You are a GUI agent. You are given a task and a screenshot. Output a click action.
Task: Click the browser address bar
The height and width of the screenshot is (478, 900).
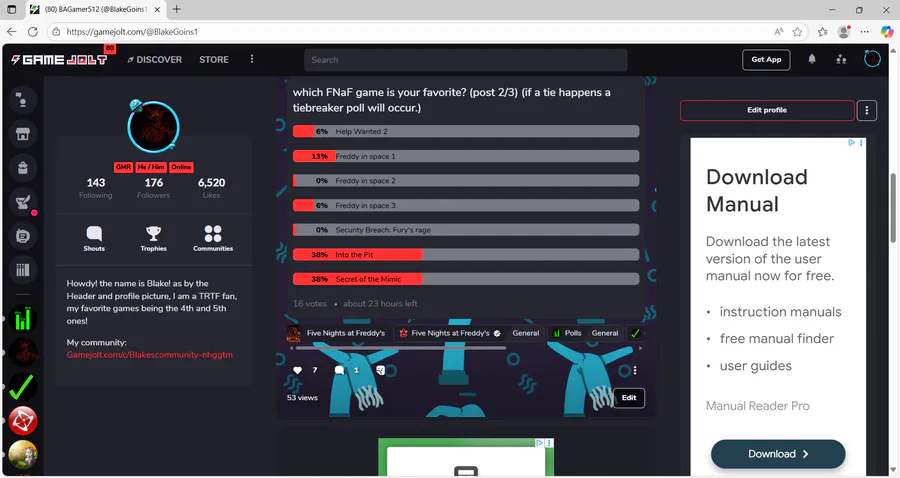click(419, 32)
